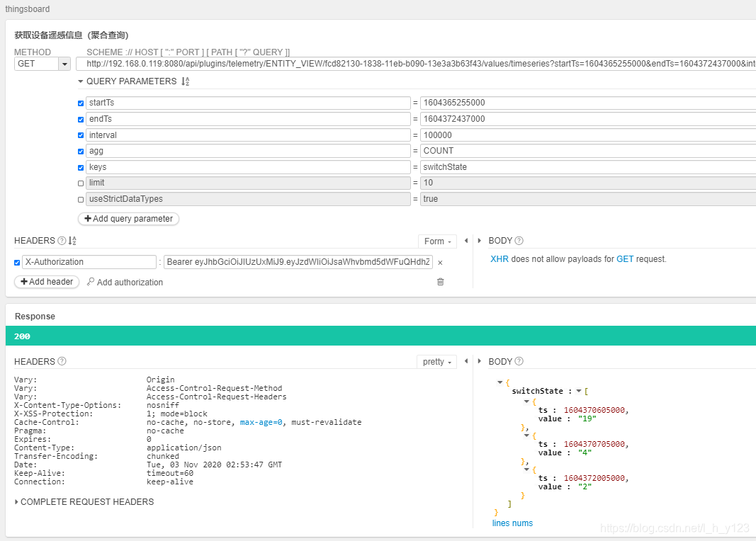Viewport: 756px width, 541px height.
Task: Click the startTs value field 1604365255000
Action: tap(588, 103)
